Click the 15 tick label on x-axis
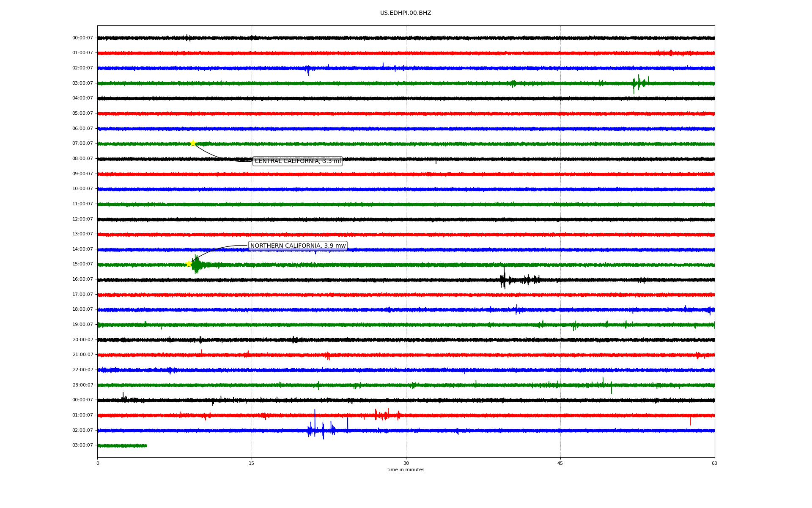Viewport: 812px width, 508px height. point(252,463)
